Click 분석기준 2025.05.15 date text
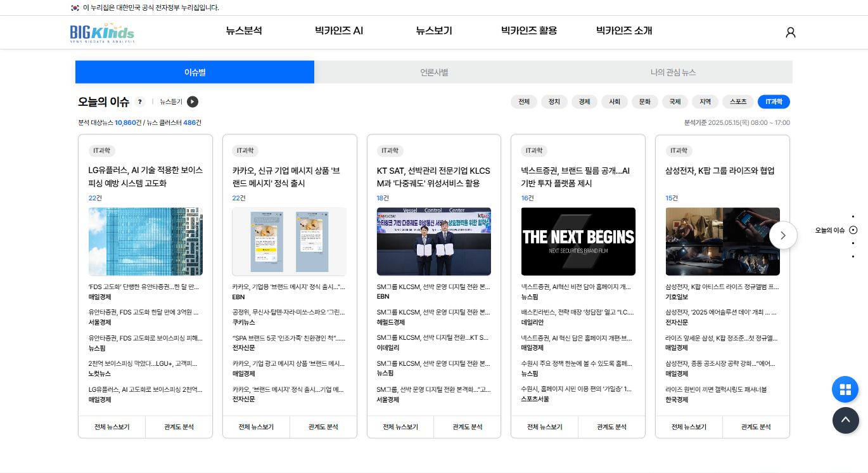 tap(737, 122)
